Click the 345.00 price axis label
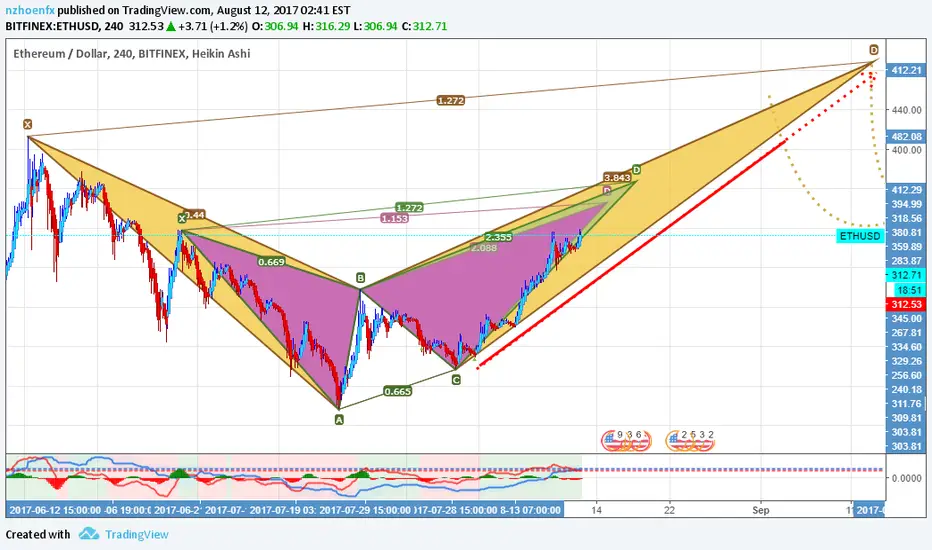 coord(906,319)
